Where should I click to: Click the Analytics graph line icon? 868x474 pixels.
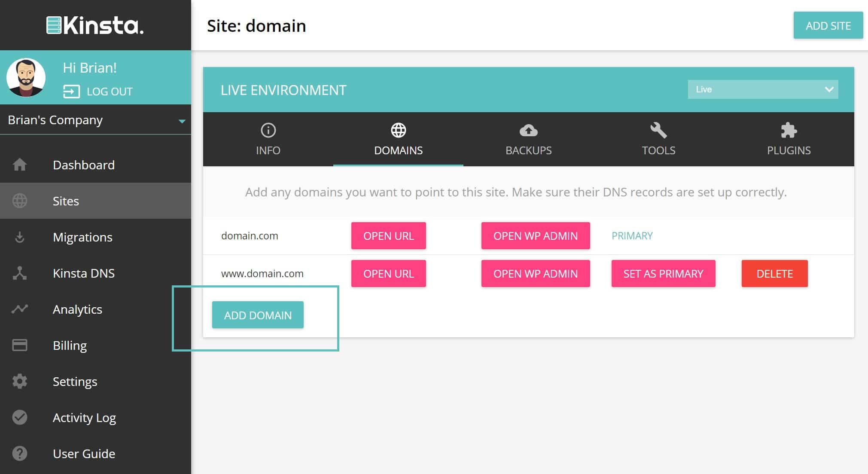(x=20, y=309)
